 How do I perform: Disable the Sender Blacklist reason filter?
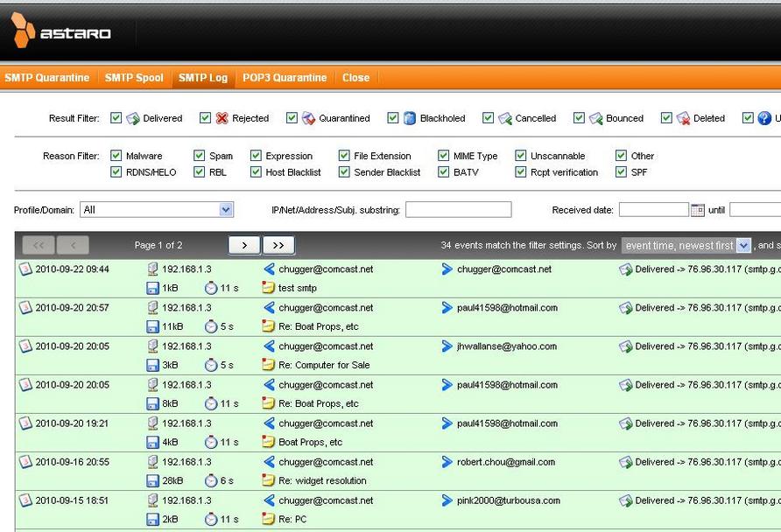[344, 172]
